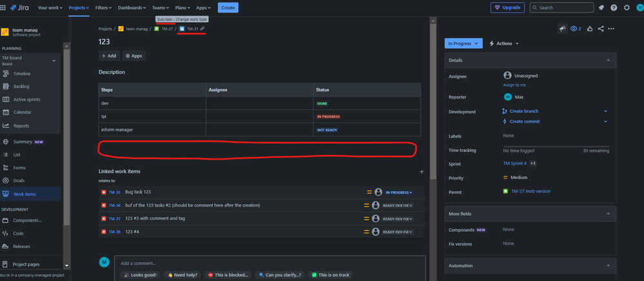Screen dimensions: 644x281
Task: Click plus icon to link work item
Action: [x=421, y=172]
